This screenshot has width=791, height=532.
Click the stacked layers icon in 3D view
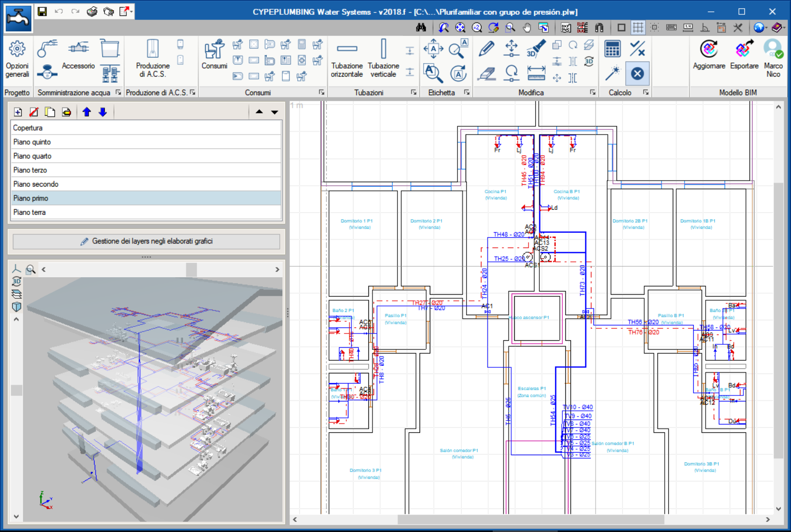click(x=16, y=294)
